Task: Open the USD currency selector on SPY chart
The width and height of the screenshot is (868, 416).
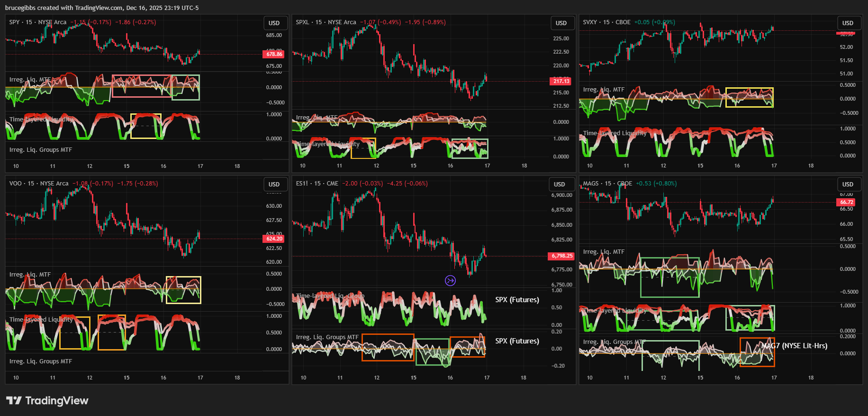Action: click(274, 23)
